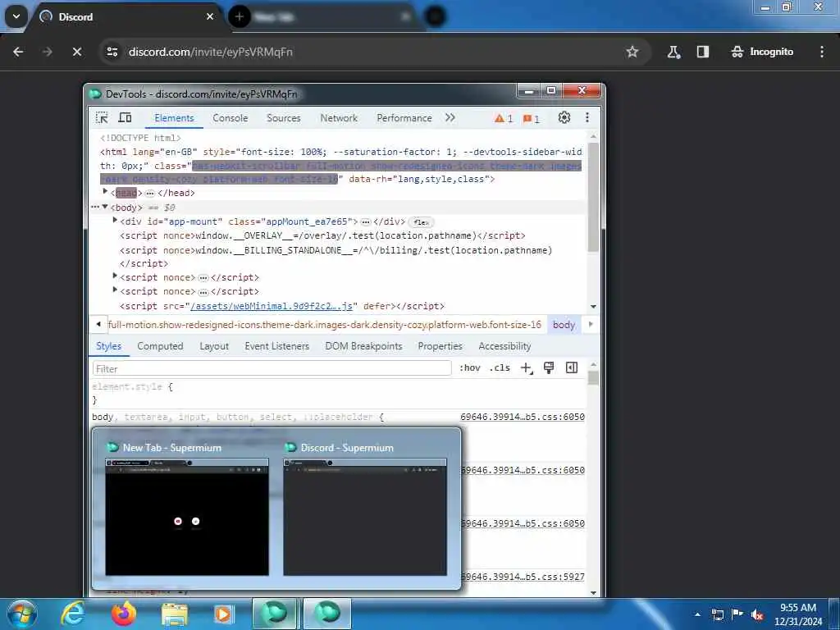840x630 pixels.
Task: Stop loading the page
Action: (x=76, y=52)
